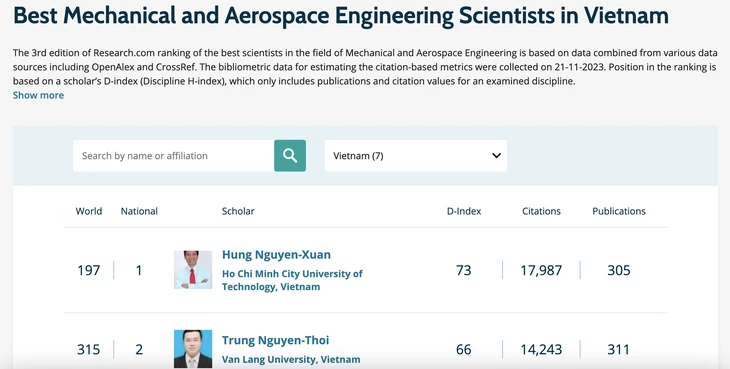Expand description with Show more
This screenshot has width=730, height=369.
38,95
